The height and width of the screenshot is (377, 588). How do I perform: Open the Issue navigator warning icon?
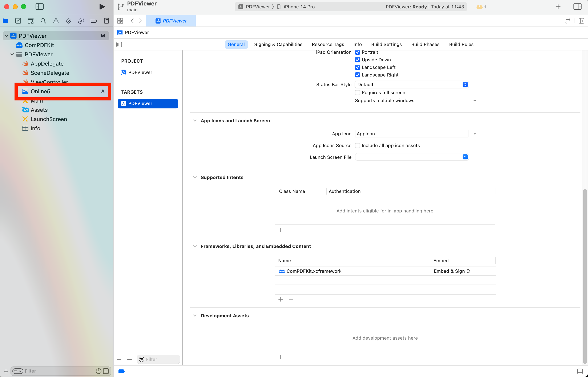(x=56, y=21)
